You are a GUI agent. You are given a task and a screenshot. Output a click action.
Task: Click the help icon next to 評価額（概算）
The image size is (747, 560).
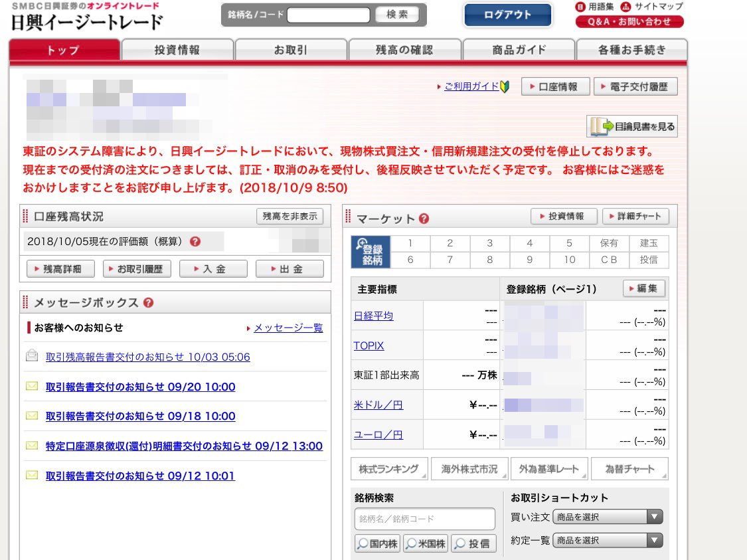[195, 242]
